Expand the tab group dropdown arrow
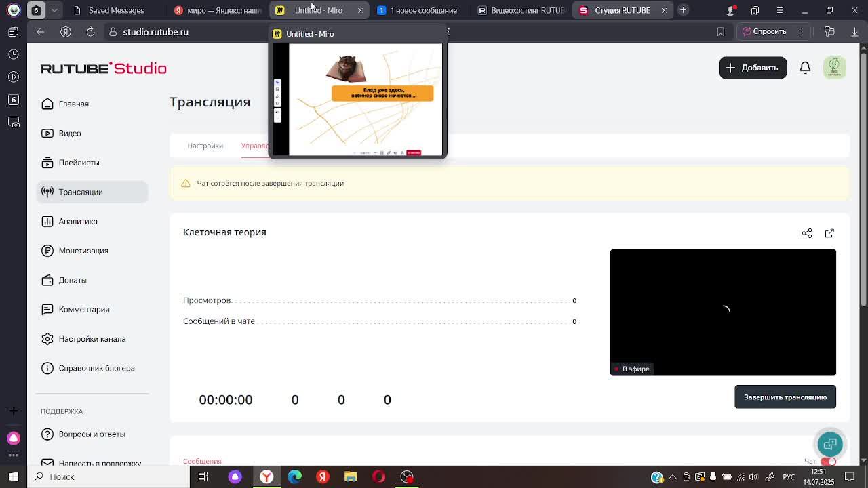This screenshot has height=488, width=868. (54, 10)
